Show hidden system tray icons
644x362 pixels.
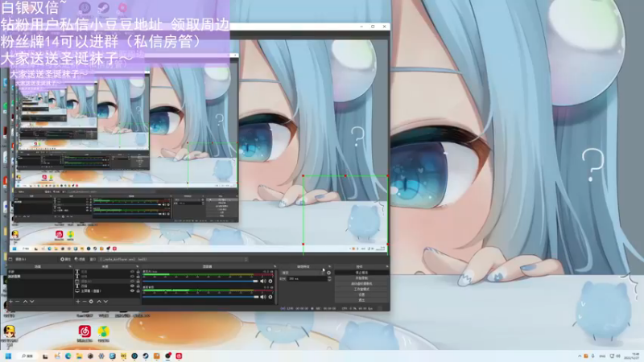(x=580, y=356)
